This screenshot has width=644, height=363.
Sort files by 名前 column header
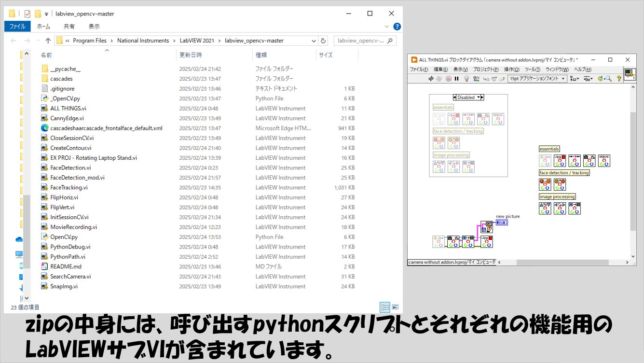(x=46, y=55)
